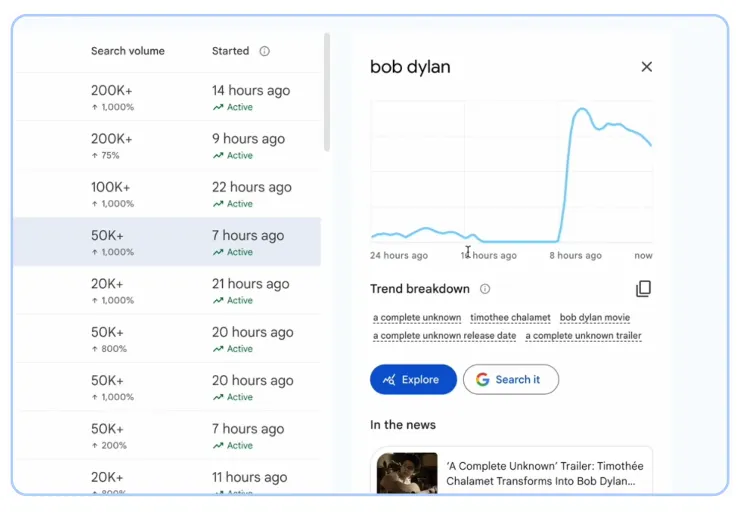Open 'a complete unknown release date' query
The height and width of the screenshot is (513, 741).
pos(444,335)
